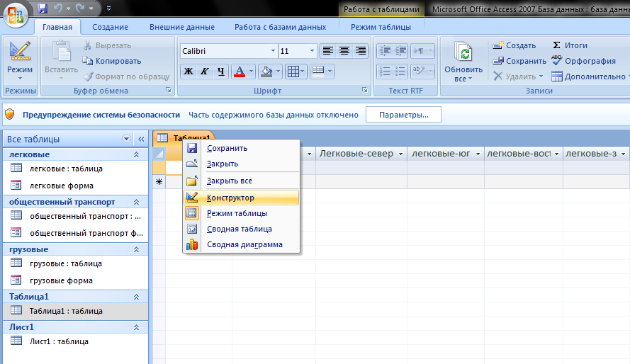The image size is (630, 364).
Task: Collapse the грузовые group
Action: click(136, 249)
